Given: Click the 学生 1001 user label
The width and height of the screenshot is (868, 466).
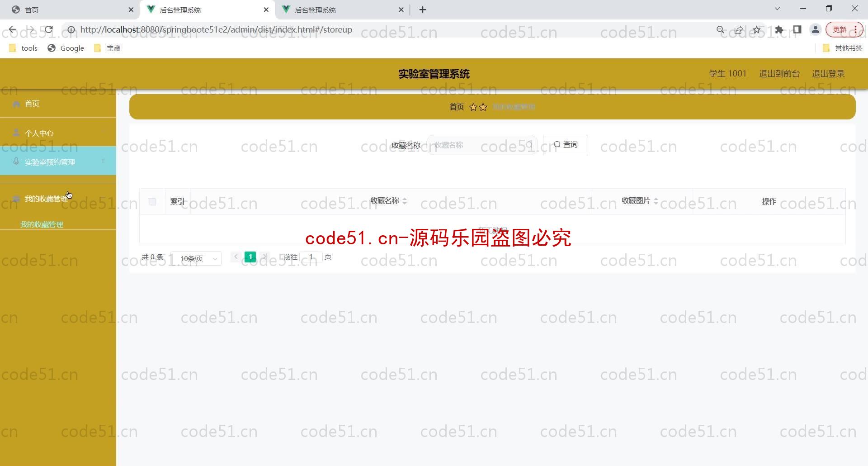Looking at the screenshot, I should click(x=727, y=73).
